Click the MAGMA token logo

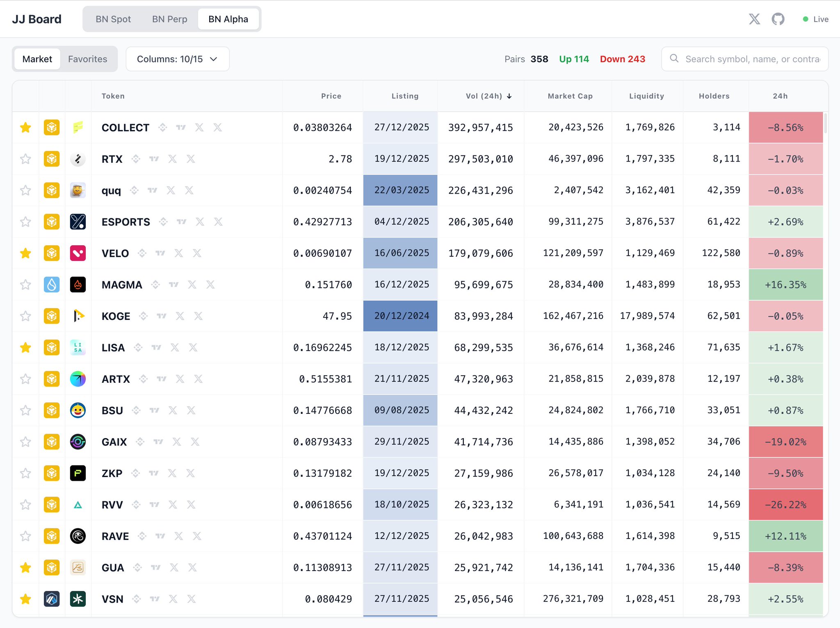coord(78,285)
